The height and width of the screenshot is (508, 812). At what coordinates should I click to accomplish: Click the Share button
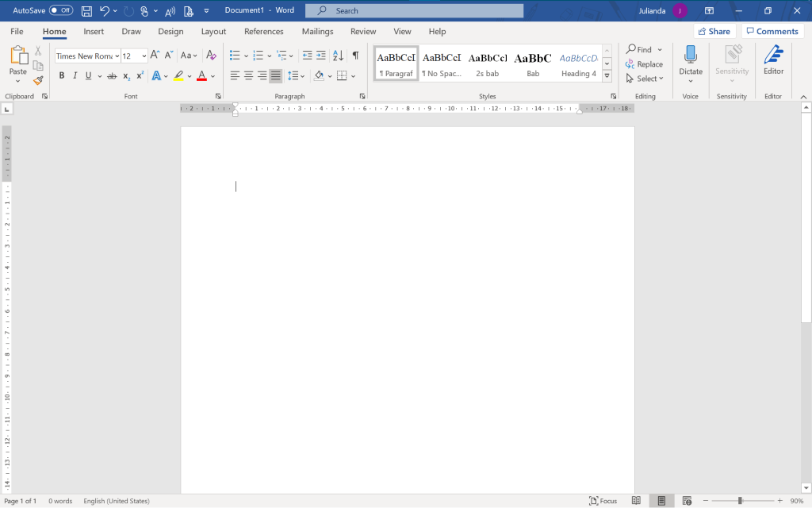713,32
